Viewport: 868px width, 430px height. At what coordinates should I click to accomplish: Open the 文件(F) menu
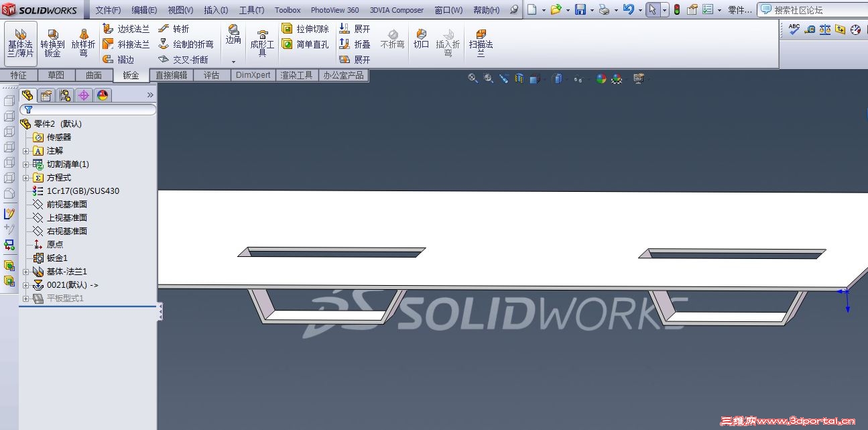[x=108, y=10]
